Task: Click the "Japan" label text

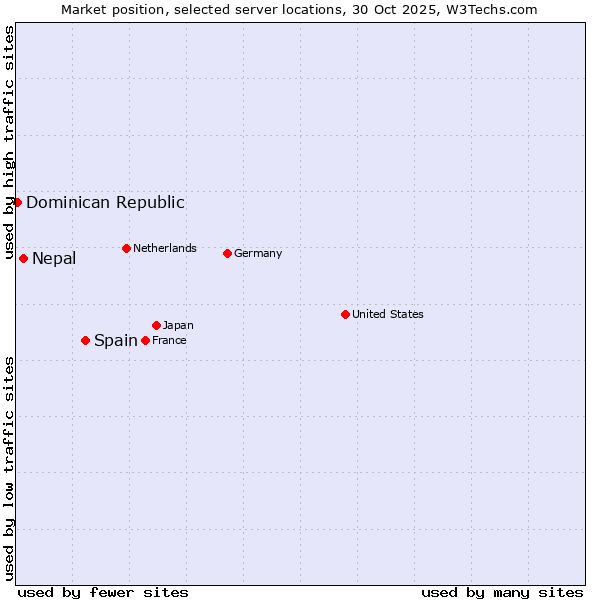Action: point(178,325)
